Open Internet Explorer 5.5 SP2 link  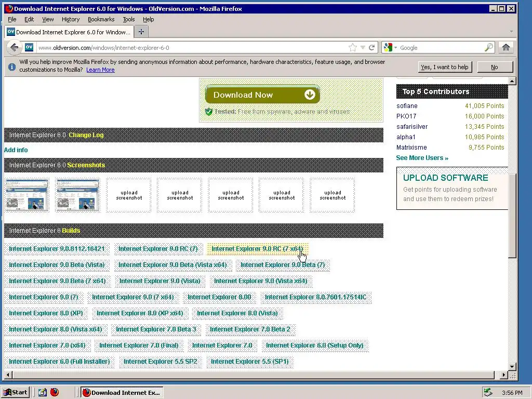tap(161, 362)
